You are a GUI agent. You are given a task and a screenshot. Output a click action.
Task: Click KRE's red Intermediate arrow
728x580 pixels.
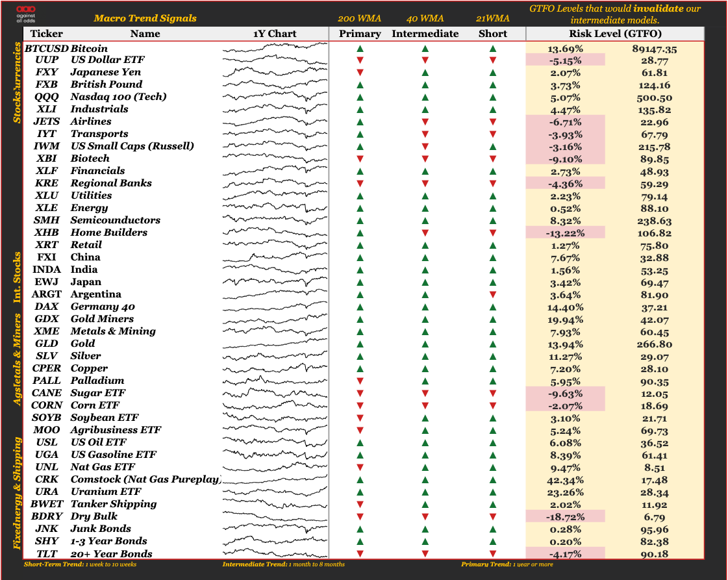pyautogui.click(x=425, y=183)
